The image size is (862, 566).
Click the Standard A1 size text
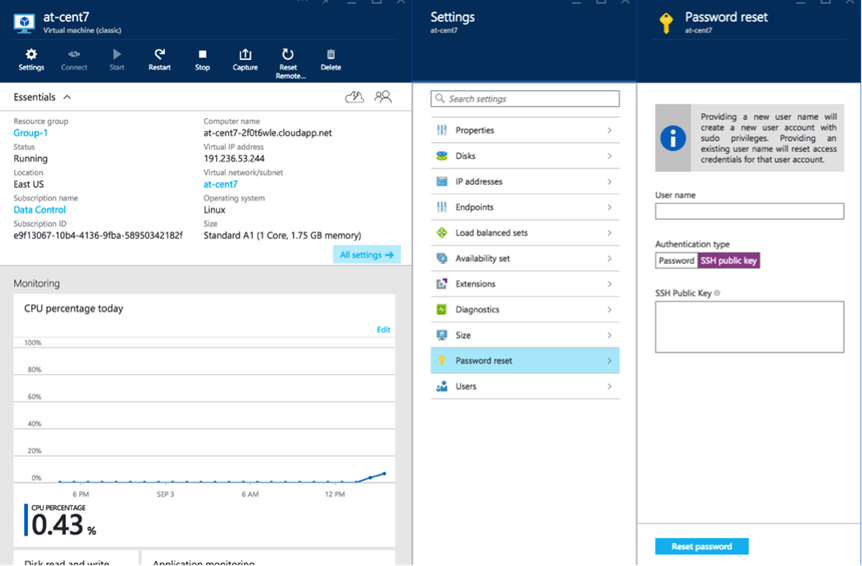pyautogui.click(x=283, y=236)
